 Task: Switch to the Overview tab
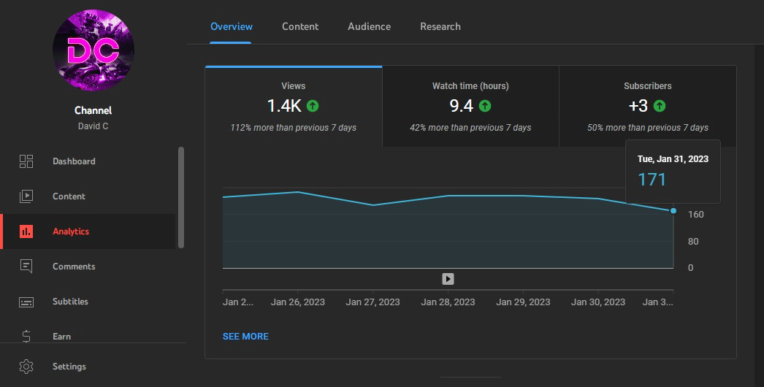pos(231,27)
